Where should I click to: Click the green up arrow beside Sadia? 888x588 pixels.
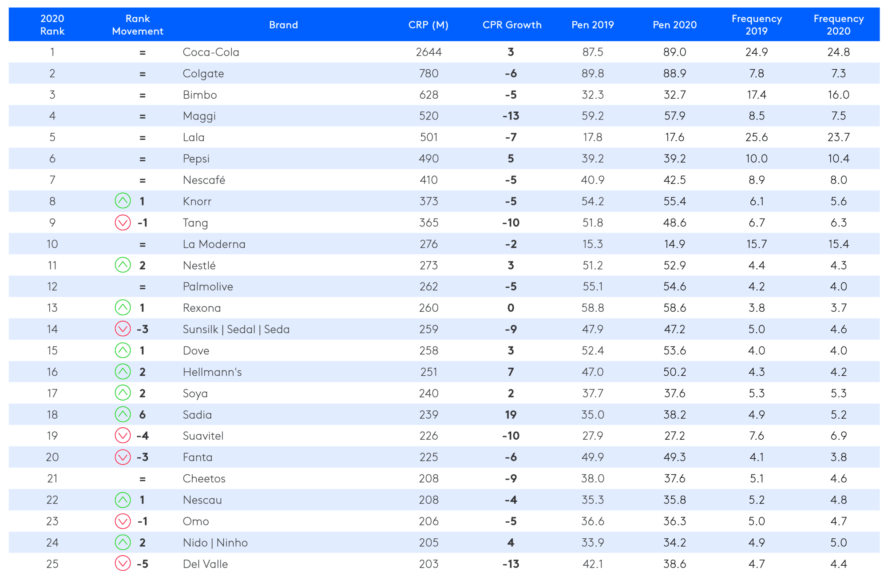tap(123, 414)
